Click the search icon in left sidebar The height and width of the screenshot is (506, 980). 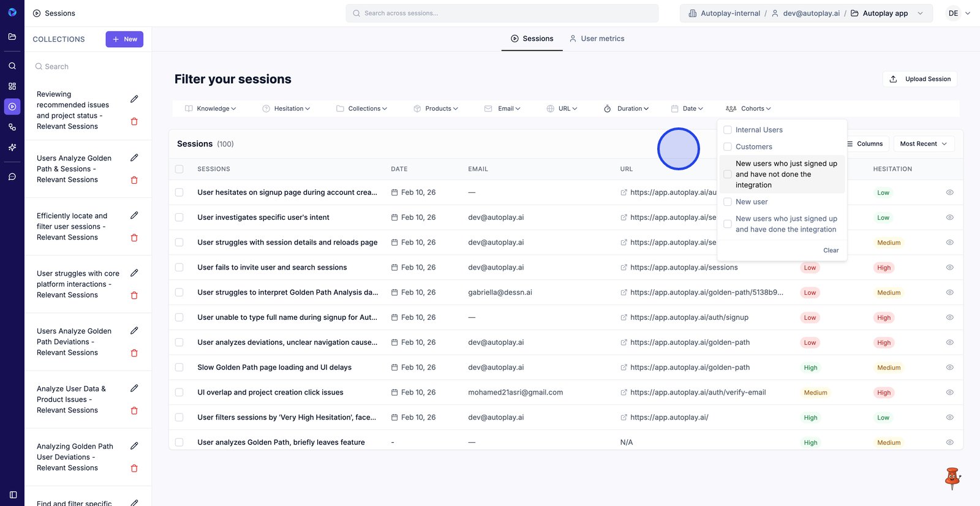12,66
